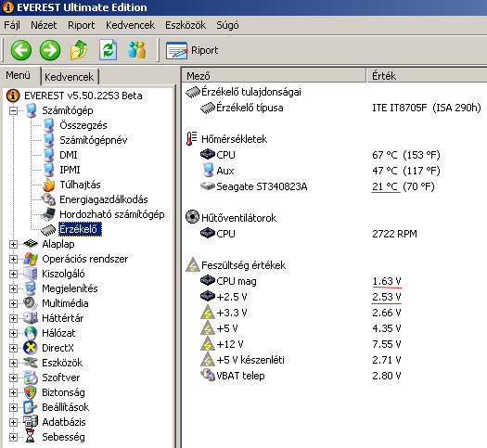Switch to the Kedvencek tab
Image resolution: width=487 pixels, height=448 pixels.
(70, 77)
